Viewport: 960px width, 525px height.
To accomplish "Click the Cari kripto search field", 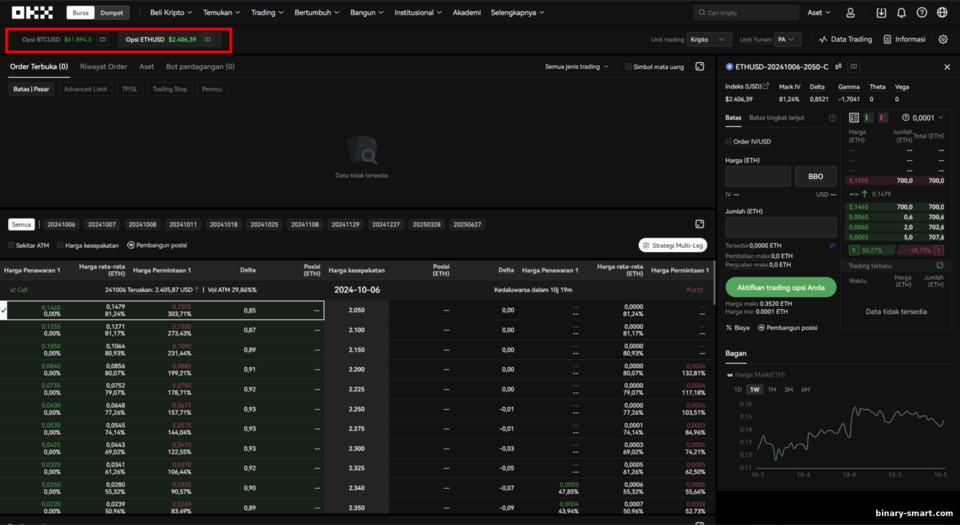I will tap(746, 12).
